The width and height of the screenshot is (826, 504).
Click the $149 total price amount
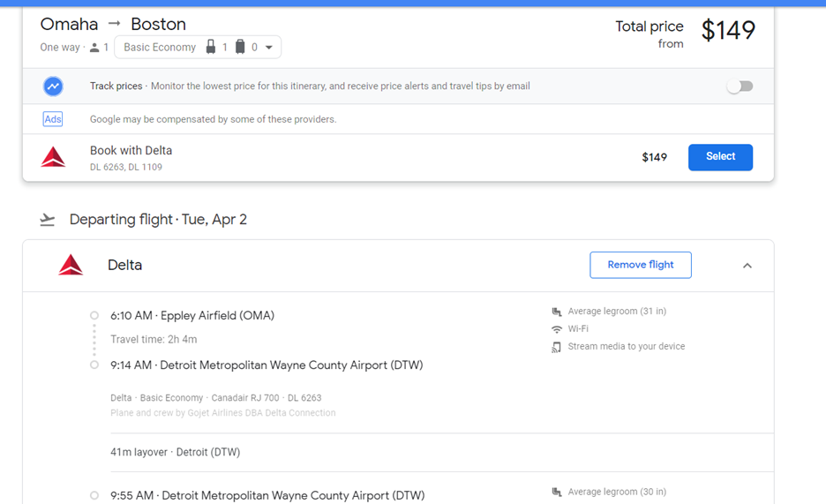coord(728,31)
